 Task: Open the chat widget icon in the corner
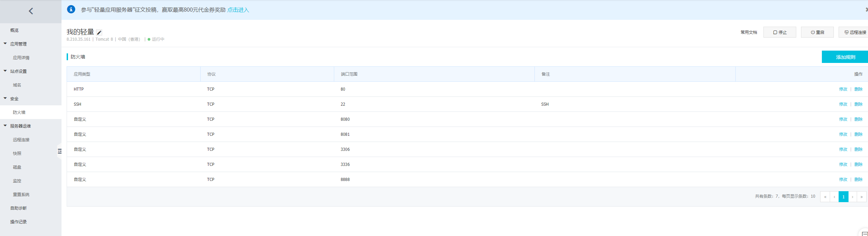tap(865, 234)
